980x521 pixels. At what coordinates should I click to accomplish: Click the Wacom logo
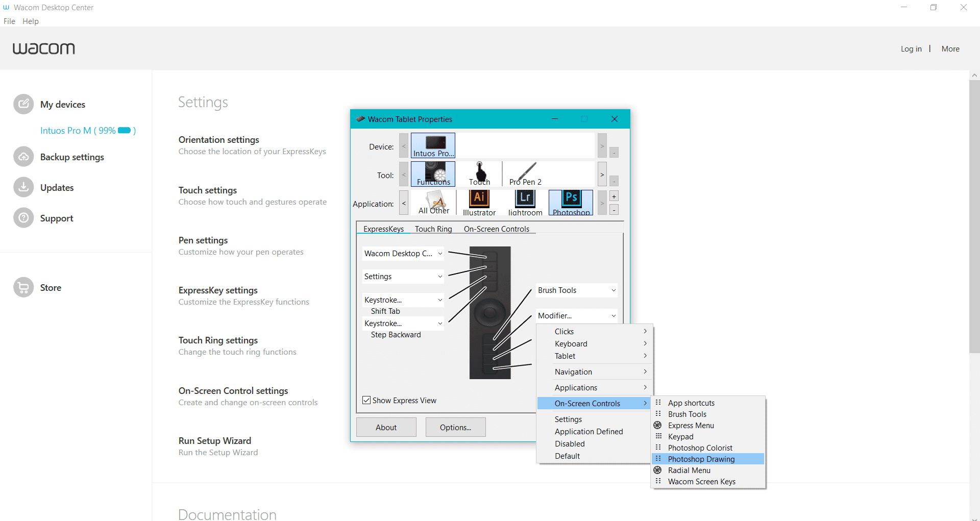coord(44,48)
